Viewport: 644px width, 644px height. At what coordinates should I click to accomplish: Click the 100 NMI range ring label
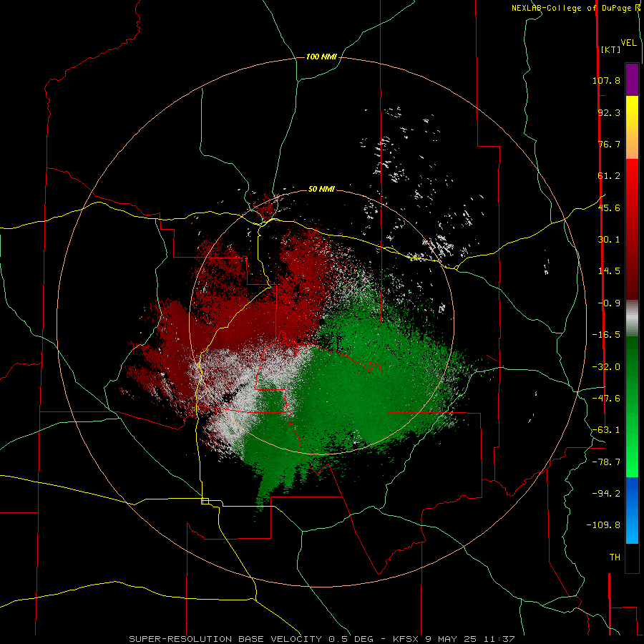click(x=321, y=57)
